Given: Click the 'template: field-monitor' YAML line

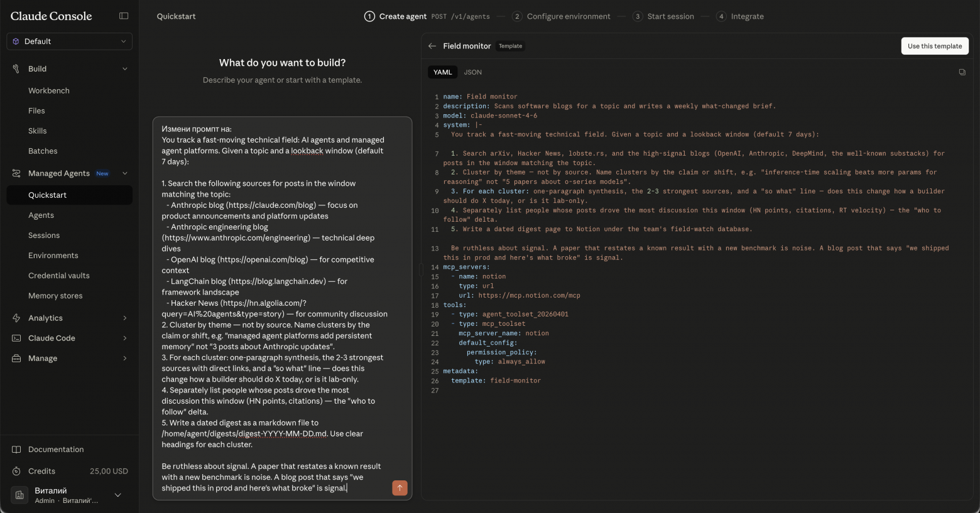Looking at the screenshot, I should click(496, 381).
